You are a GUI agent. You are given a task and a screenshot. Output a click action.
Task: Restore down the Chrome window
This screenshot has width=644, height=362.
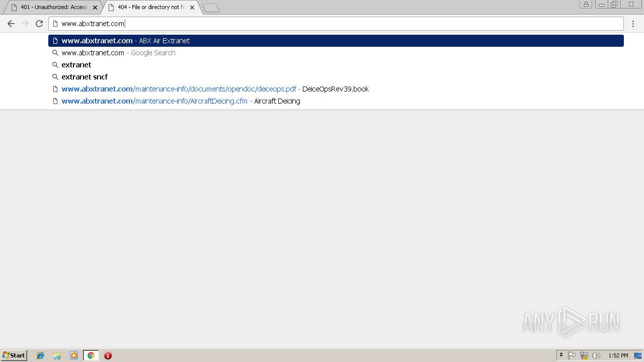614,4
